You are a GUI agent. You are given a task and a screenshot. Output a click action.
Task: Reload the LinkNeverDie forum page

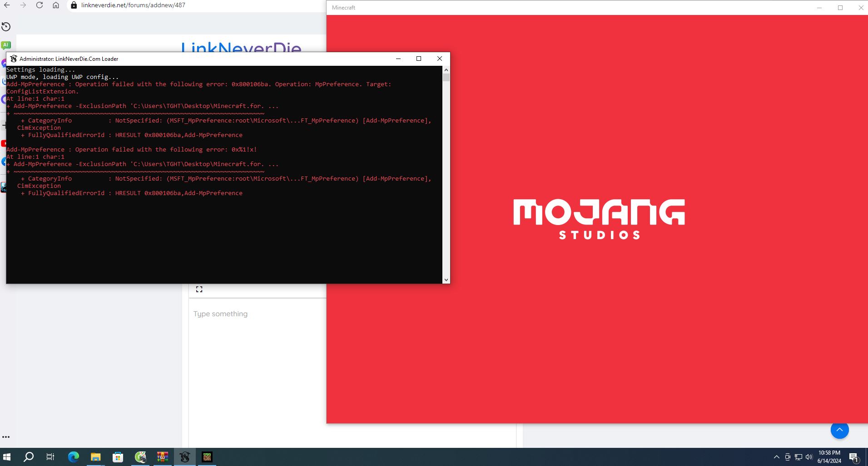pyautogui.click(x=40, y=5)
